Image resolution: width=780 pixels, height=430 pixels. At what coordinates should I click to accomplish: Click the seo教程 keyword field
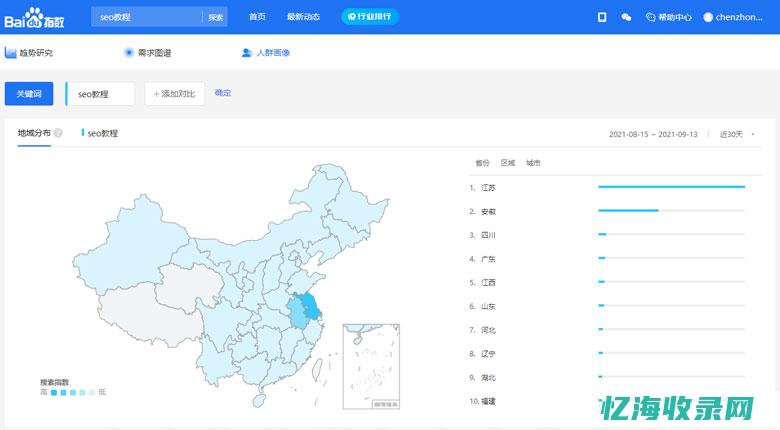[x=100, y=94]
